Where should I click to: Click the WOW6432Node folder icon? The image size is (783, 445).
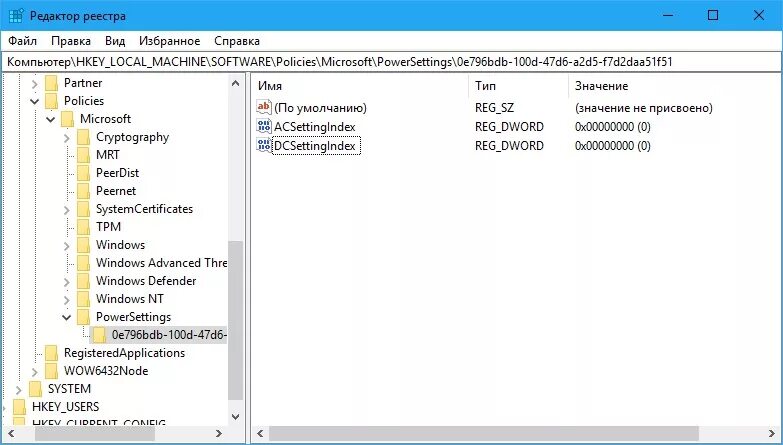[51, 371]
